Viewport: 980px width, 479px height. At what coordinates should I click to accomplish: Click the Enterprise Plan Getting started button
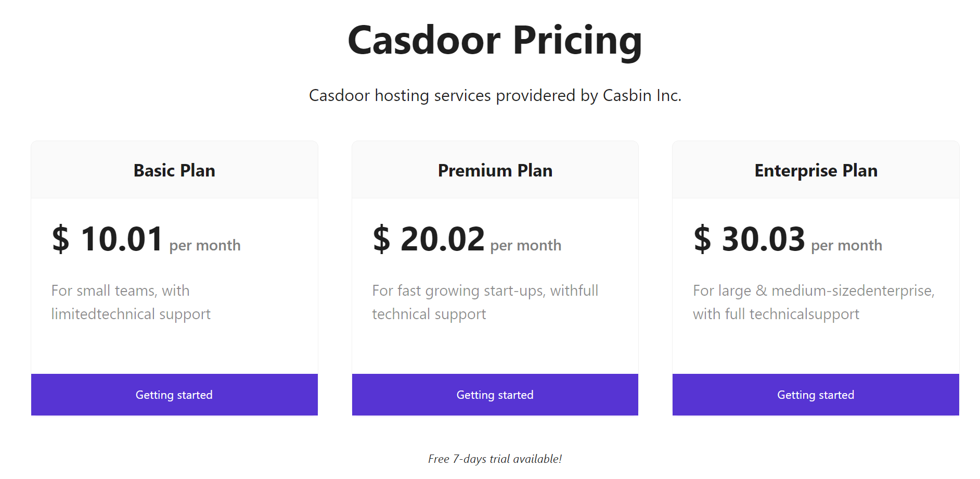click(x=815, y=395)
